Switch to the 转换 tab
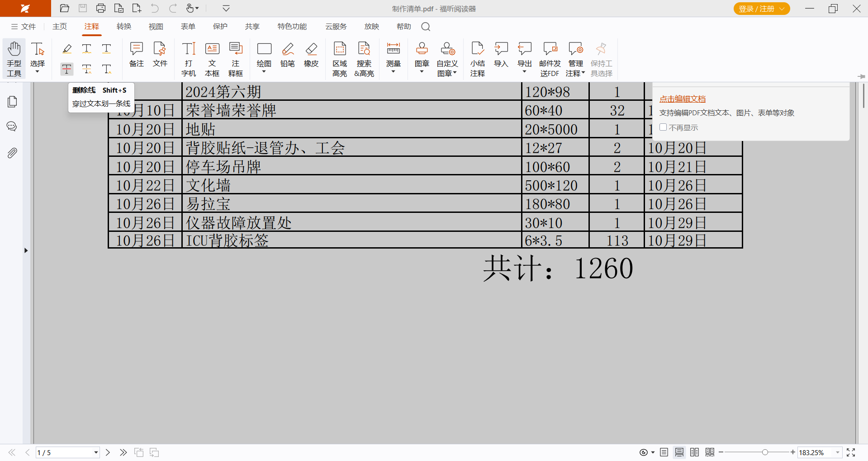Image resolution: width=868 pixels, height=461 pixels. click(123, 27)
